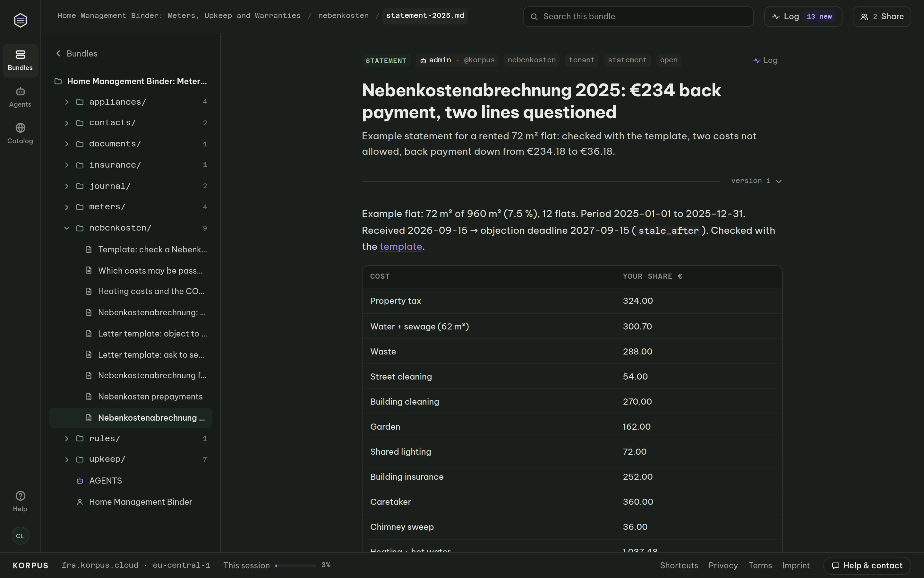Click the session usage progress bar
The image size is (924, 578).
click(295, 565)
